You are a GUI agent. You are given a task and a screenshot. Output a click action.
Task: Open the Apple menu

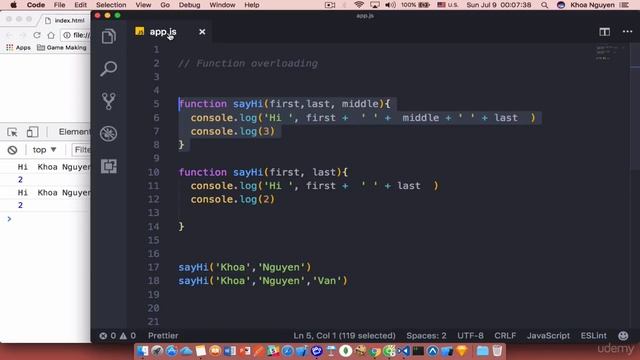pos(13,5)
